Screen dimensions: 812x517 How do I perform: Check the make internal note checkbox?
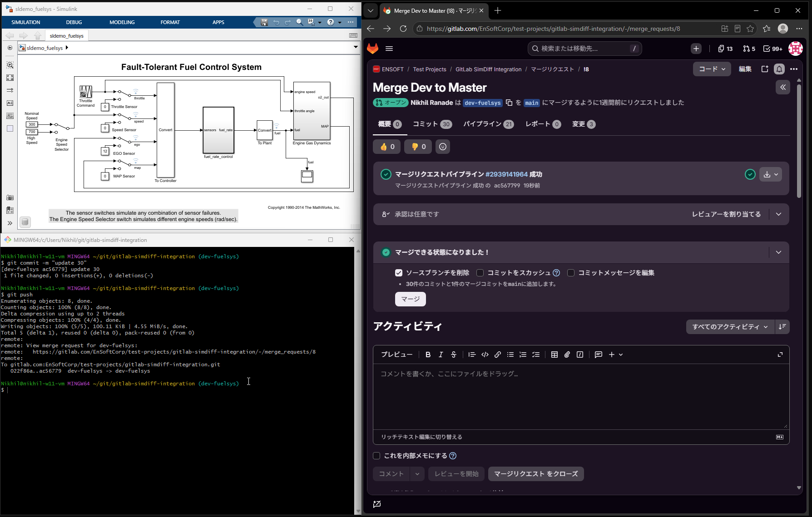click(376, 456)
